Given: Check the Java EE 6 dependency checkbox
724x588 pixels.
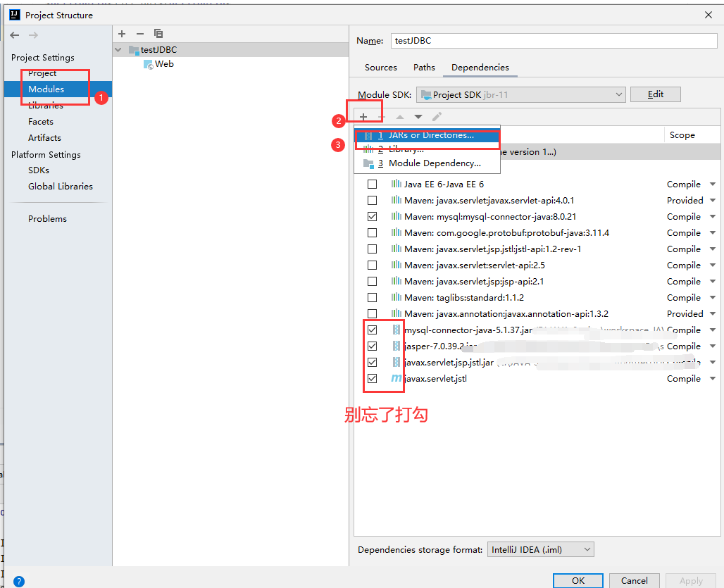Looking at the screenshot, I should pyautogui.click(x=372, y=184).
